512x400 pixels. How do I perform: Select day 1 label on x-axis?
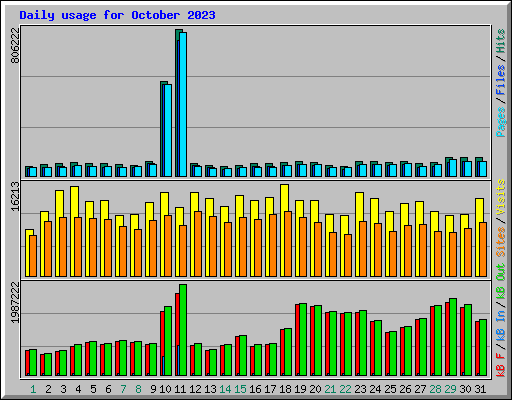(x=33, y=389)
